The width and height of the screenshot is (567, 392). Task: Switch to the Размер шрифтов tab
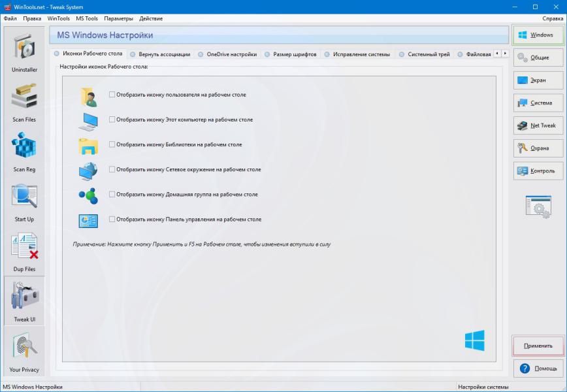[x=294, y=54]
